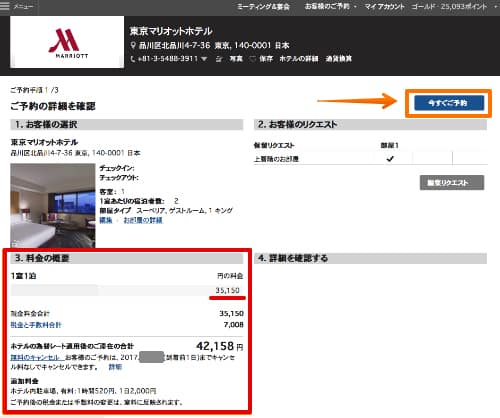Screen dimensions: 500x418
Task: Click the 1. お客様の選択 section header
Action: (x=127, y=125)
